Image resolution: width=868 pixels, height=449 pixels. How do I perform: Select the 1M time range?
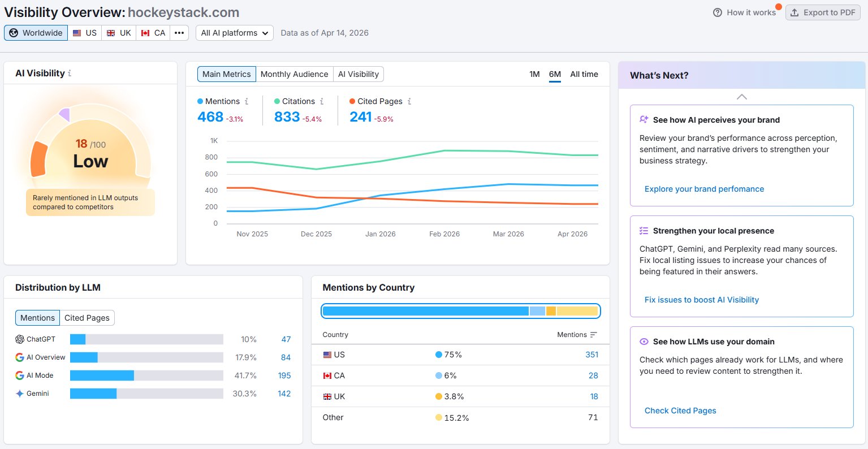click(534, 74)
